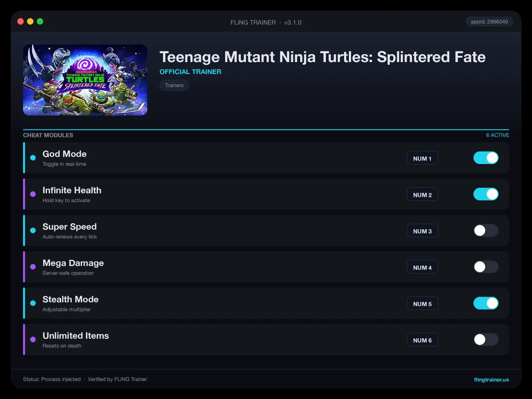532x399 pixels.
Task: Disable the God Mode toggle
Action: coord(486,158)
